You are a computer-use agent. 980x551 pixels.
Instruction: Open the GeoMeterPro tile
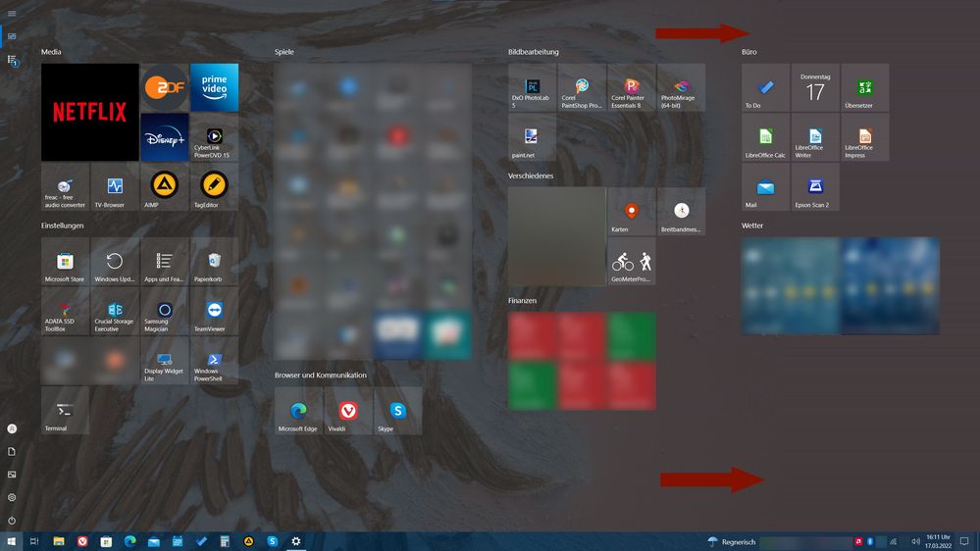tap(631, 261)
